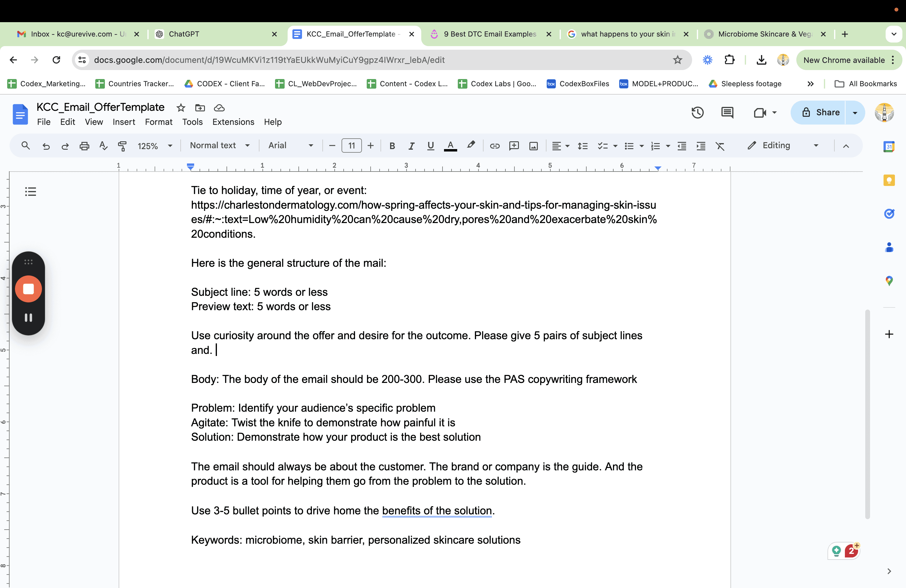Image resolution: width=906 pixels, height=588 pixels.
Task: Insert an image from the toolbar
Action: point(533,146)
